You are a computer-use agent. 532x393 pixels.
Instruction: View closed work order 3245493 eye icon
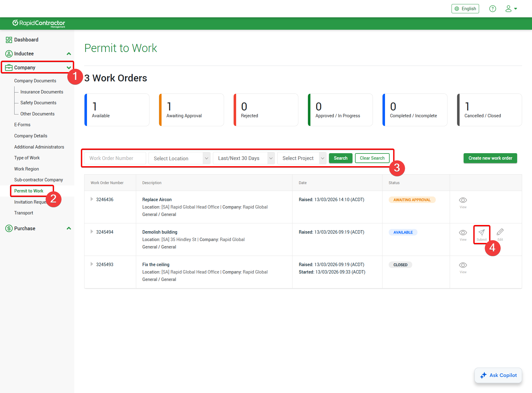[463, 265]
